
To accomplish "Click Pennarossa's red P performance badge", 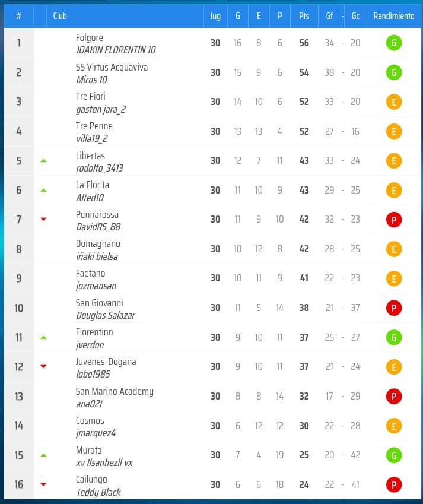I will [x=393, y=220].
